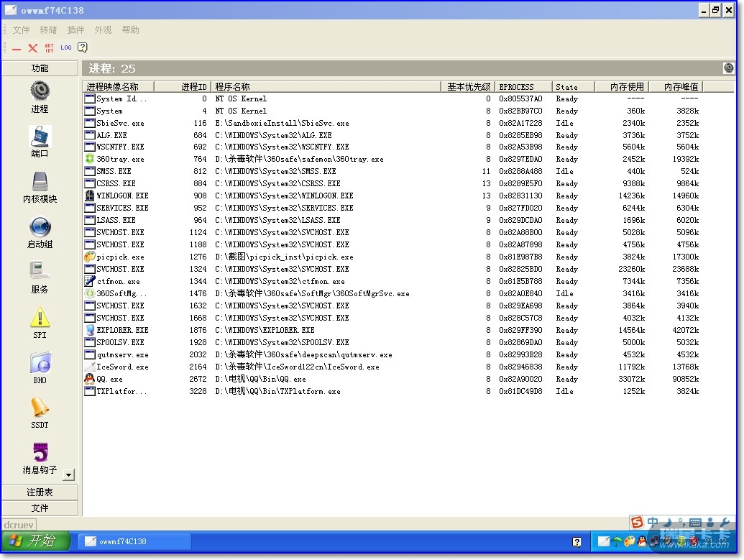Open the 内核模块 kernel modules icon

point(40,181)
